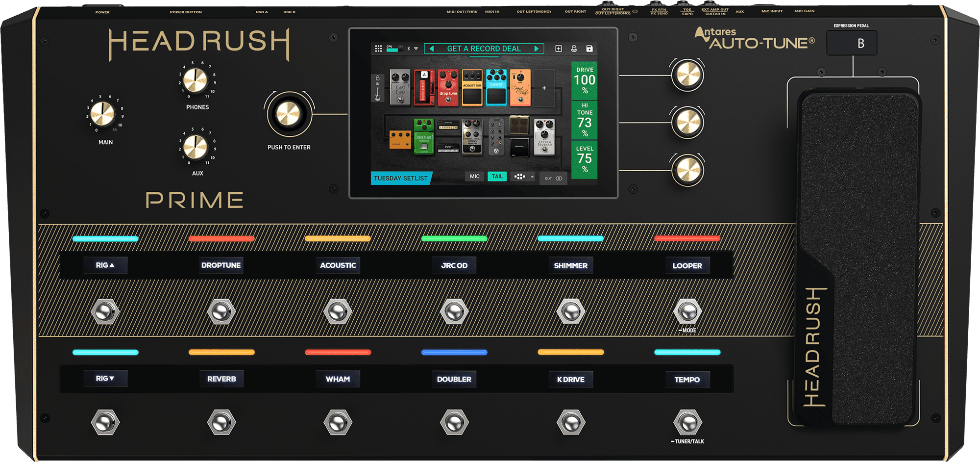
Task: Click the AUX volume knob
Action: [195, 147]
